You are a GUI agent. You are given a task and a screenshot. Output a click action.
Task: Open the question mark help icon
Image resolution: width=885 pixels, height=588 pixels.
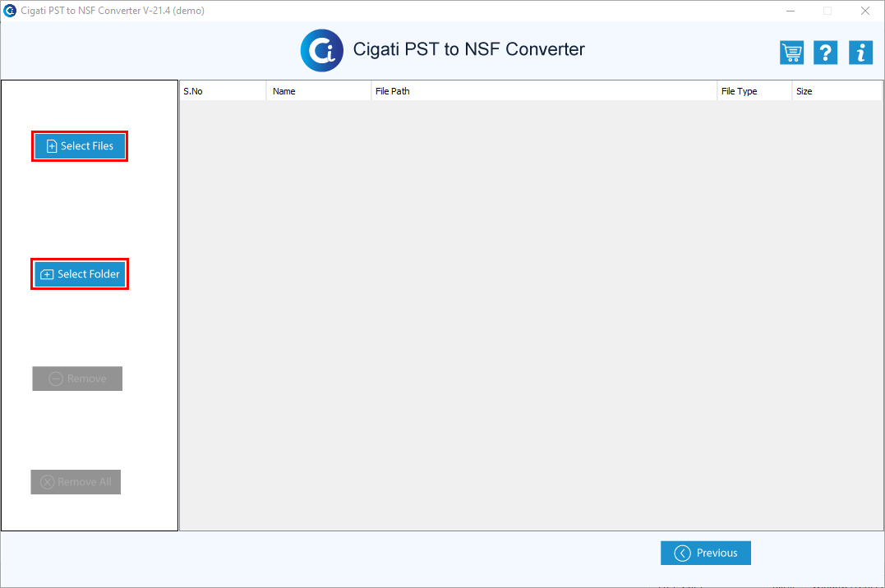tap(825, 53)
